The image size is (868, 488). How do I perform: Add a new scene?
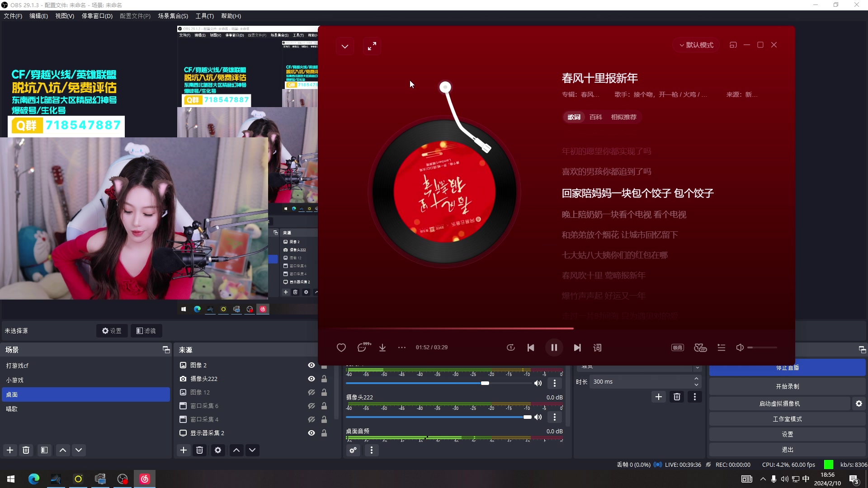click(x=10, y=450)
